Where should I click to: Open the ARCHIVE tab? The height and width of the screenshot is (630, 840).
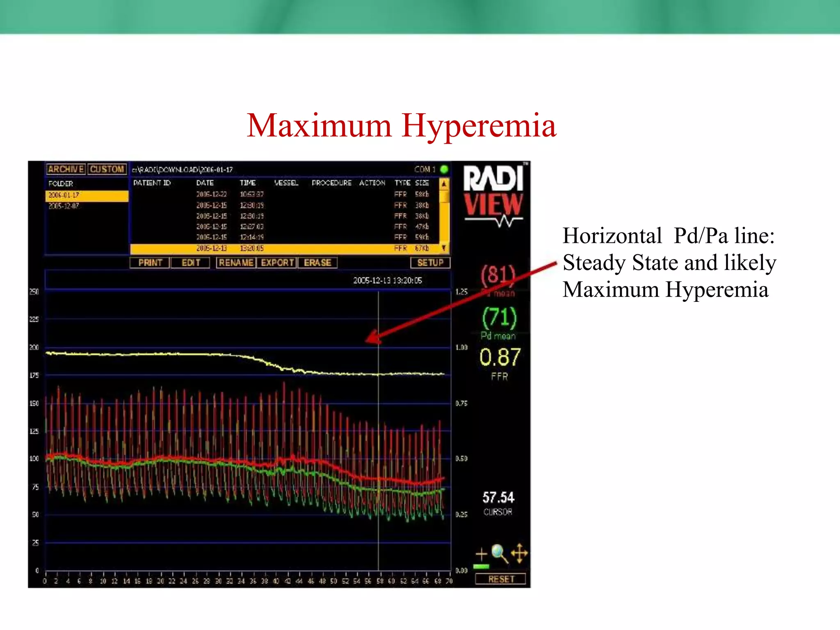click(66, 169)
